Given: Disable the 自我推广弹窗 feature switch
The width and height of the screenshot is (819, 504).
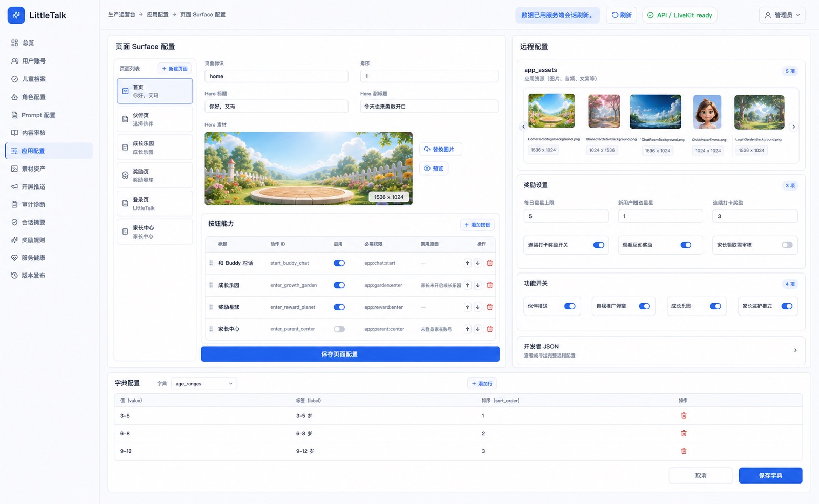Looking at the screenshot, I should (644, 306).
